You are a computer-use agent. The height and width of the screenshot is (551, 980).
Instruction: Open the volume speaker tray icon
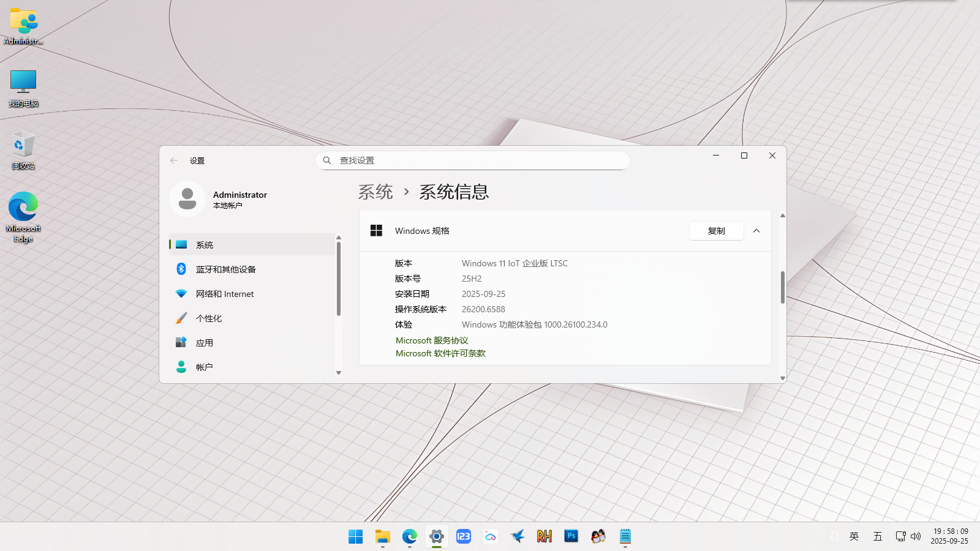[x=916, y=536]
